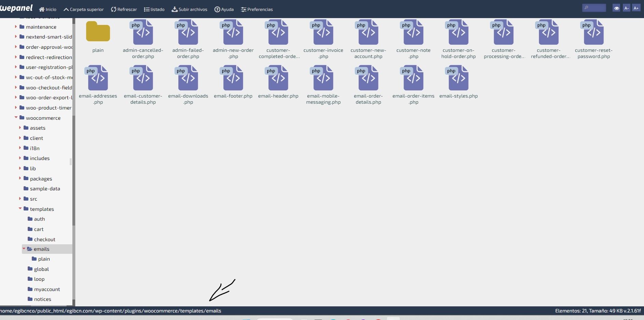Open the auth folder in tree
644x320 pixels.
36,219
